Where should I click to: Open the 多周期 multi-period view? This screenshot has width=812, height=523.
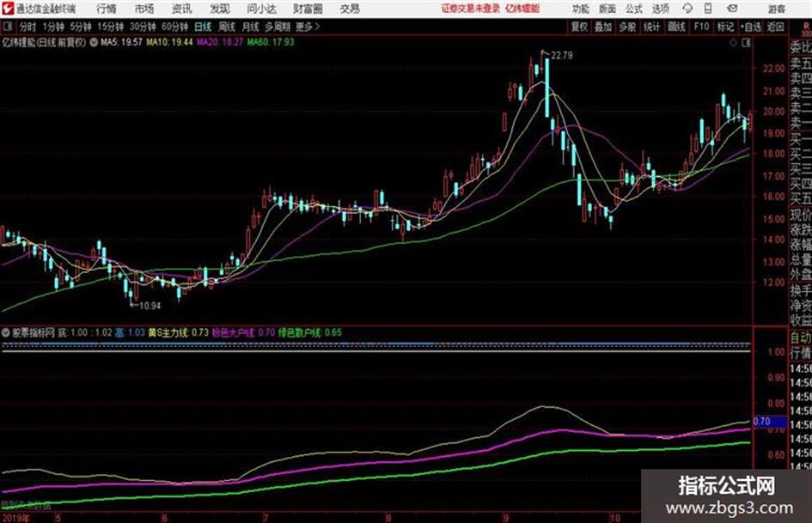click(x=278, y=27)
